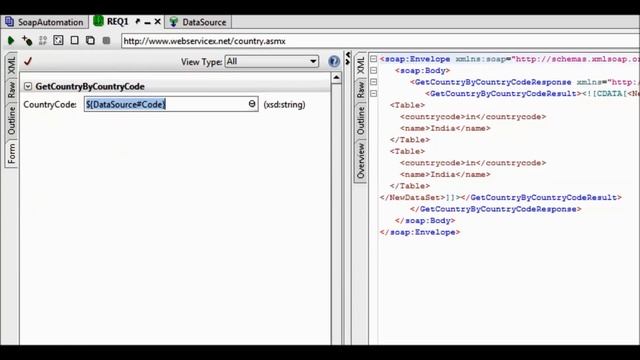This screenshot has width=640, height=360.
Task: Submit the request with the green play button
Action: click(11, 40)
